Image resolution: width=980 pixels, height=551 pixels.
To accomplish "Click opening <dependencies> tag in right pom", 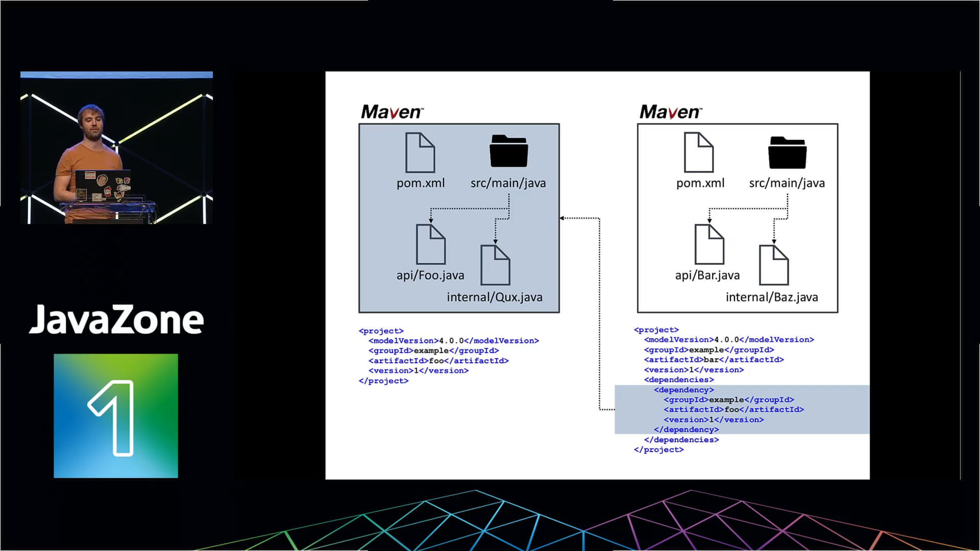I will (679, 380).
